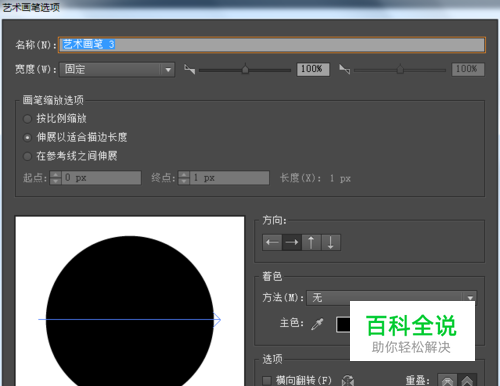Open the Width (宽度) dropdown showing 固定
This screenshot has height=386, width=500.
pos(117,70)
